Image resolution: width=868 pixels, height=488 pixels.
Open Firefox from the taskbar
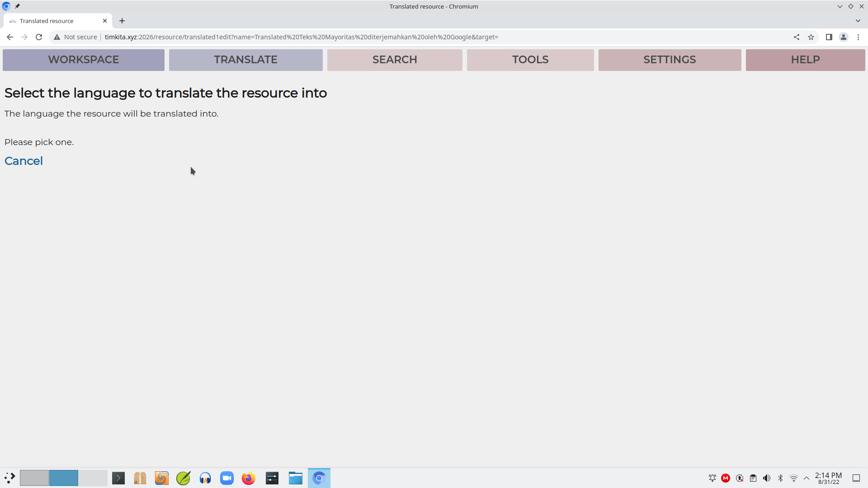[x=248, y=478]
